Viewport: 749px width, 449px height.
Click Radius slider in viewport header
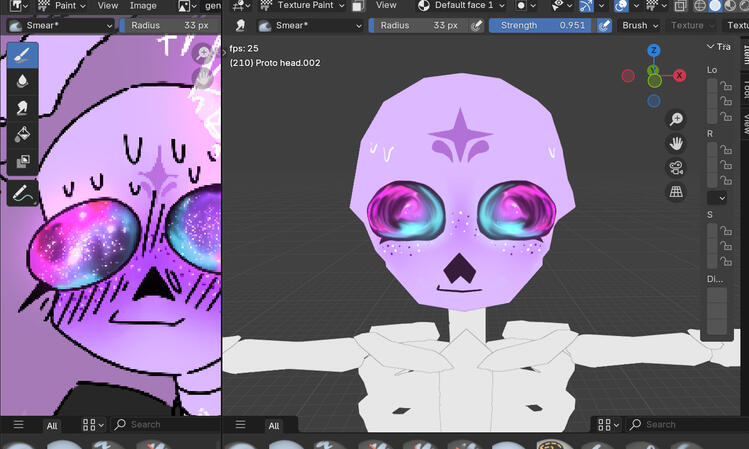click(419, 25)
